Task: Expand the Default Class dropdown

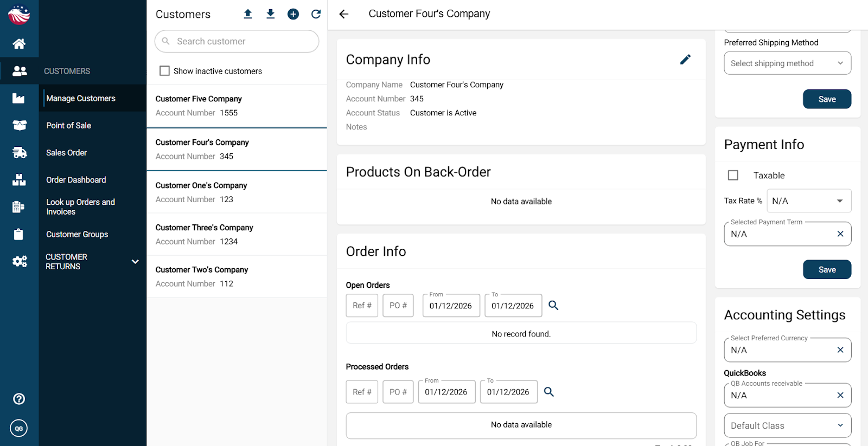Action: [x=787, y=426]
